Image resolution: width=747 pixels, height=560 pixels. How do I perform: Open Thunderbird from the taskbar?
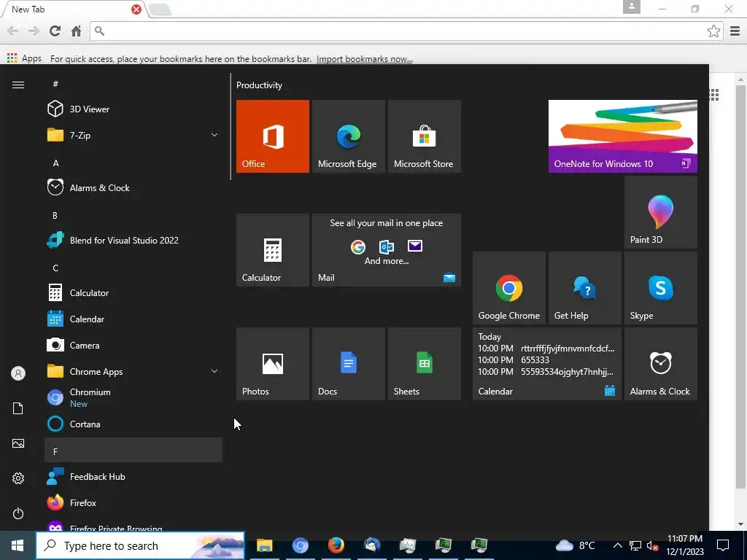372,545
